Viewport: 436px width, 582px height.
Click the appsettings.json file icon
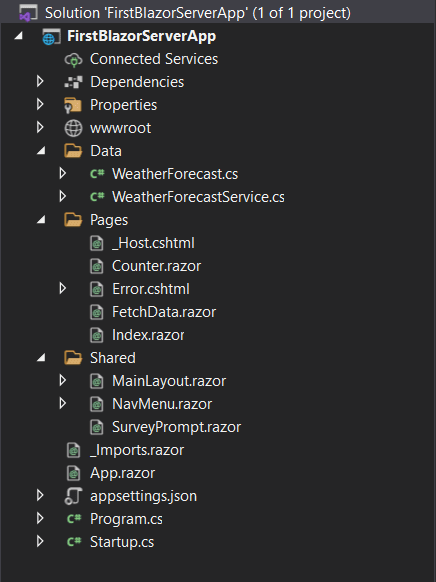pyautogui.click(x=73, y=496)
